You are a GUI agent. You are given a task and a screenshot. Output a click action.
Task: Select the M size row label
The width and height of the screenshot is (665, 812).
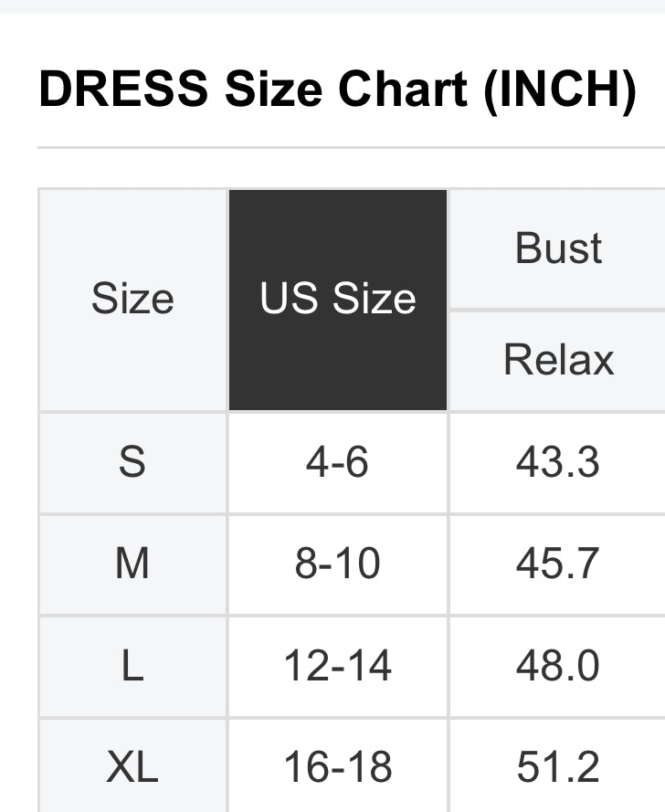click(132, 564)
